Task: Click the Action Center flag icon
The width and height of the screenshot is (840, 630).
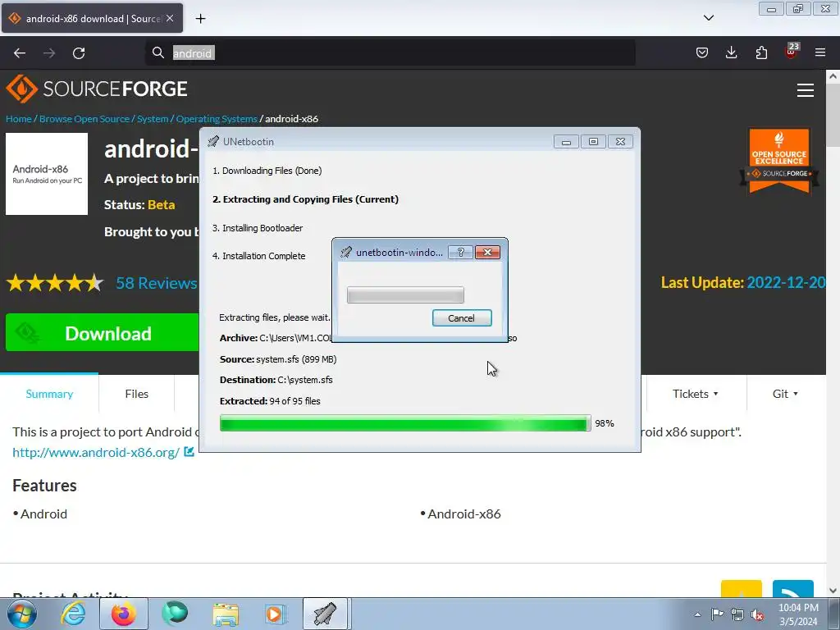Action: (x=717, y=614)
